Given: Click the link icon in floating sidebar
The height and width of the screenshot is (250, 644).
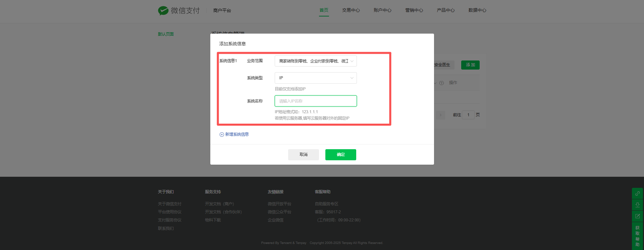Looking at the screenshot, I should click(637, 194).
